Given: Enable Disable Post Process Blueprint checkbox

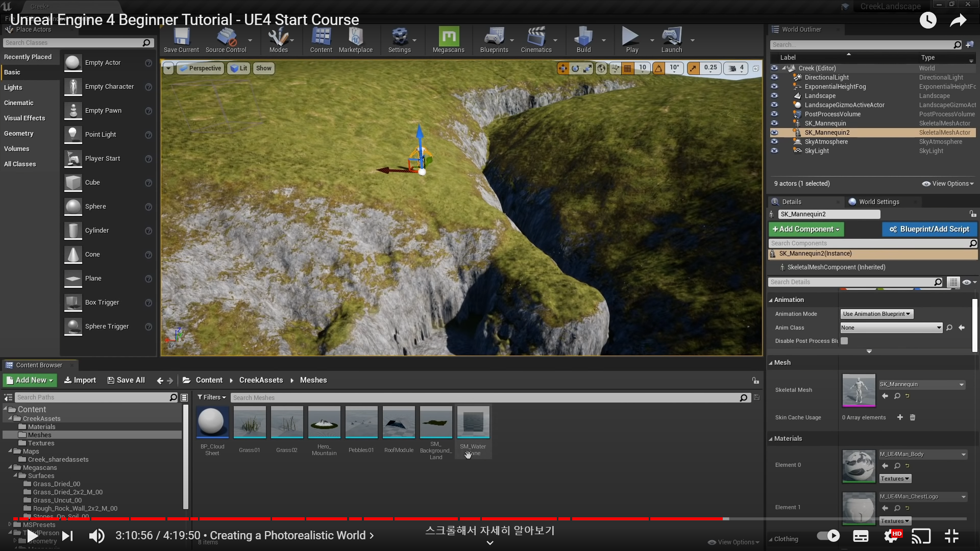Looking at the screenshot, I should tap(844, 341).
